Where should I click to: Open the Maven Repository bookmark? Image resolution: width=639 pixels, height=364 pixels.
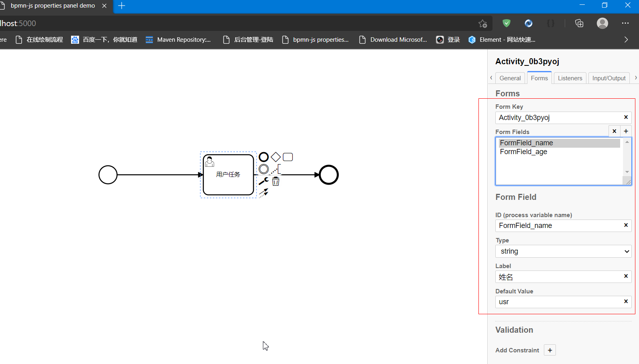click(178, 40)
